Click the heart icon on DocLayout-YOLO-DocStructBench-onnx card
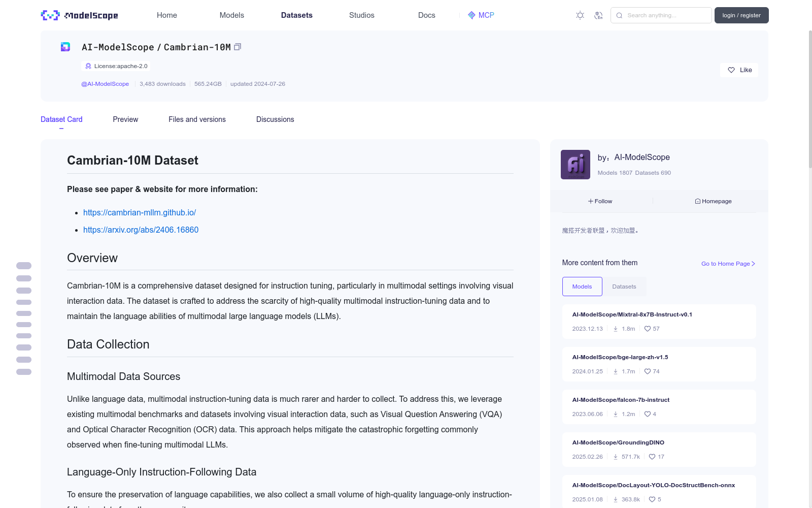The image size is (812, 508). click(x=652, y=499)
